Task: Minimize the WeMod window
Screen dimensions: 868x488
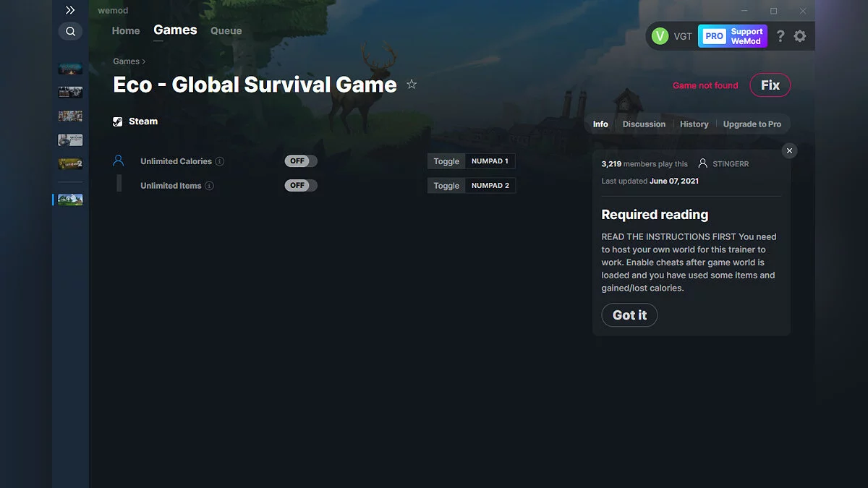Action: 744,11
